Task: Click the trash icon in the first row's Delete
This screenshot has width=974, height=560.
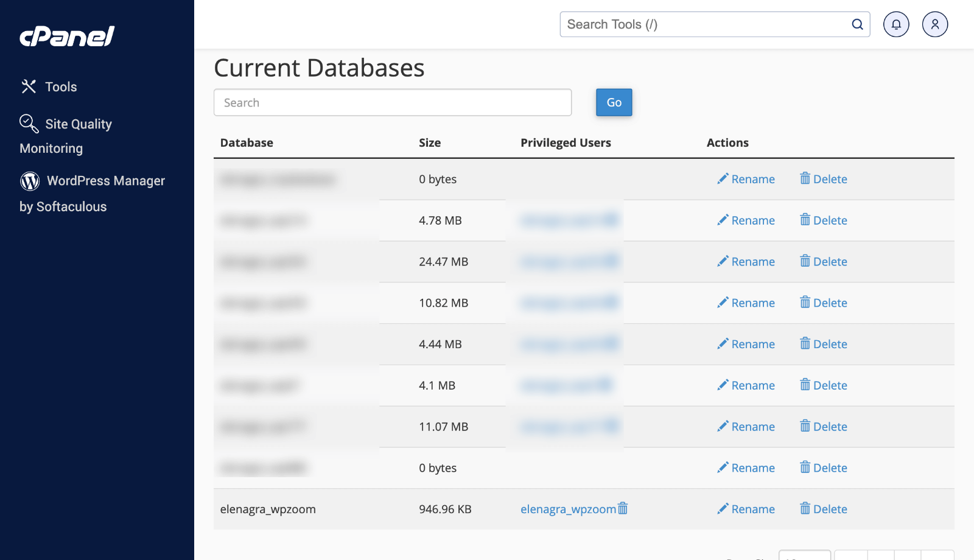Action: (804, 178)
